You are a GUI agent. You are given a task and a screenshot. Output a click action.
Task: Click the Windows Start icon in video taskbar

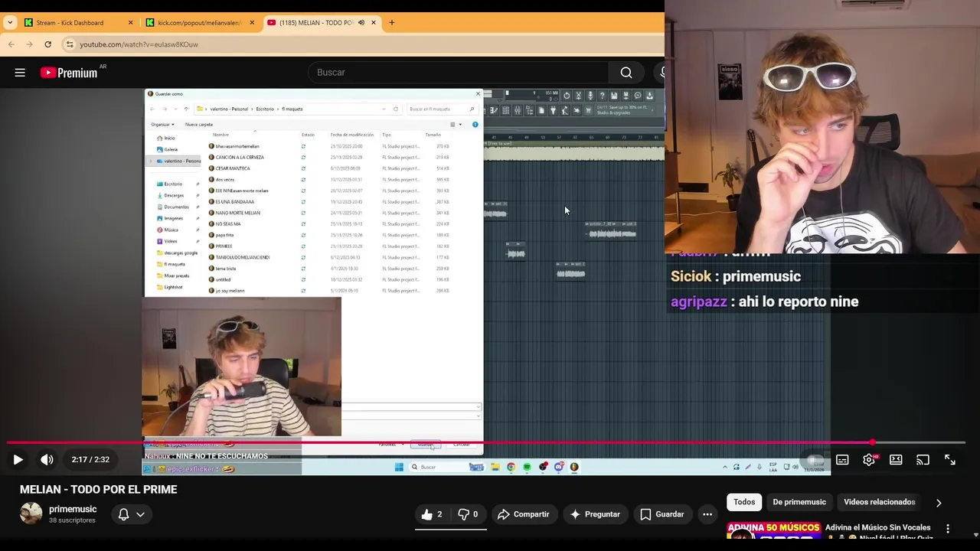coord(399,467)
